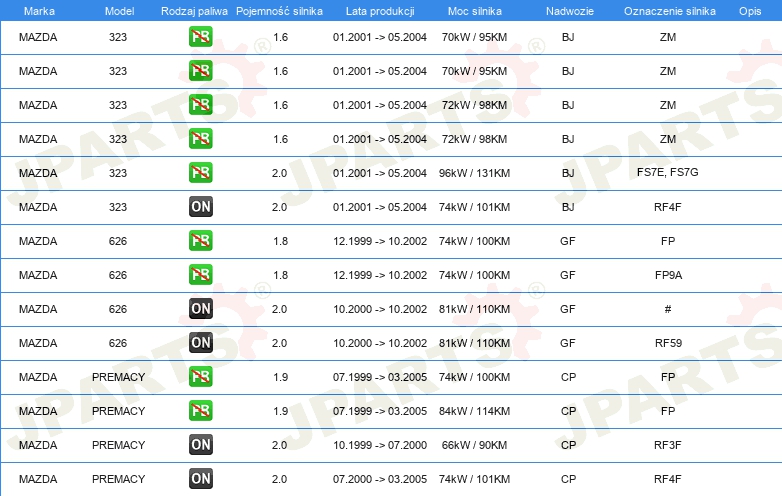Select the 96kW / 131KM power cell
The image size is (782, 496).
474,173
